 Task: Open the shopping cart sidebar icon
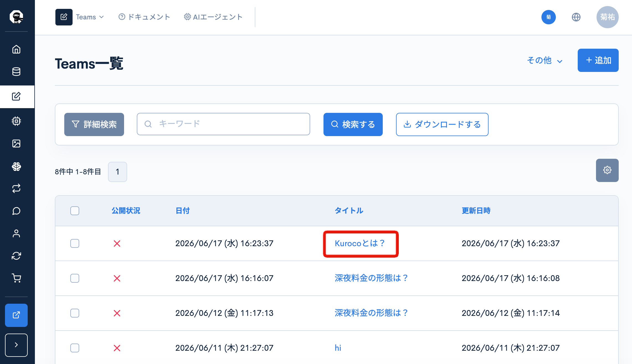tap(16, 278)
